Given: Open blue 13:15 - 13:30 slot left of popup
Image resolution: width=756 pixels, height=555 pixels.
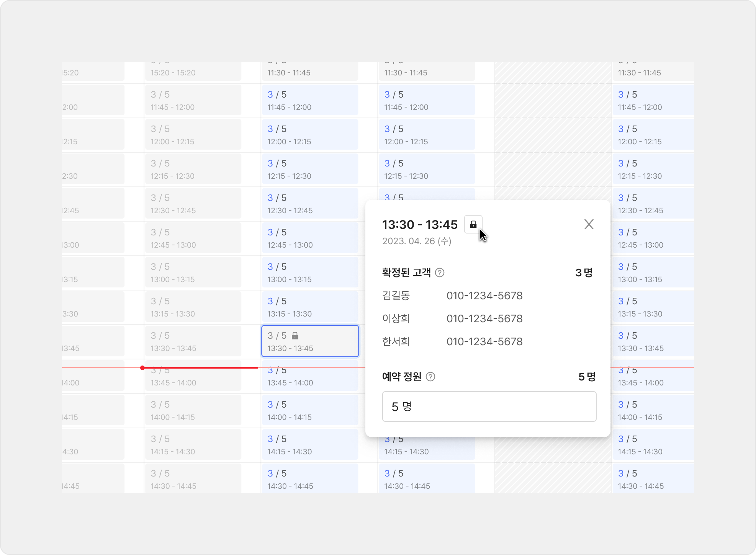Looking at the screenshot, I should 309,307.
